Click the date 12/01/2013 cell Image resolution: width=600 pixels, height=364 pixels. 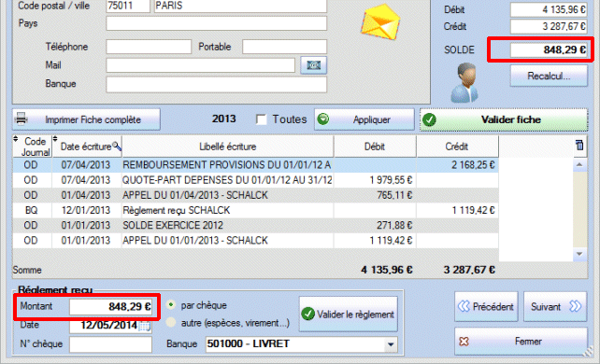coord(86,210)
